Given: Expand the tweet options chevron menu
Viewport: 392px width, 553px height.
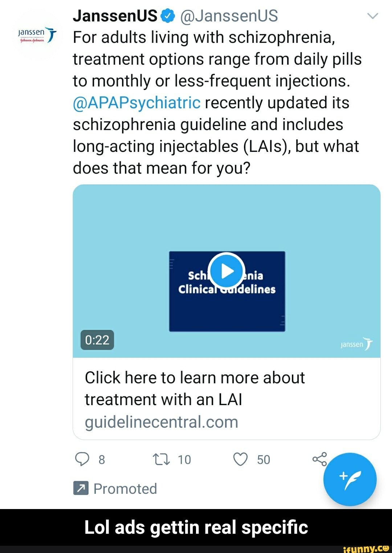Looking at the screenshot, I should (x=373, y=16).
